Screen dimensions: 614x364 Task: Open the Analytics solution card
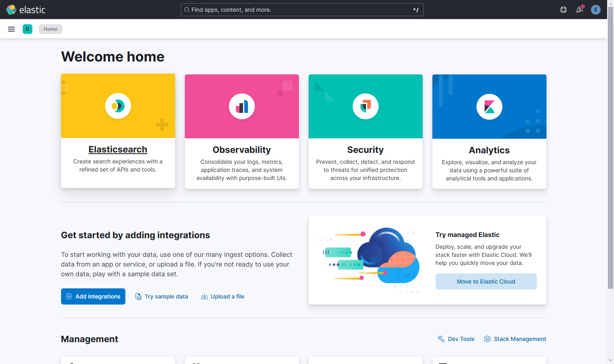coord(489,131)
